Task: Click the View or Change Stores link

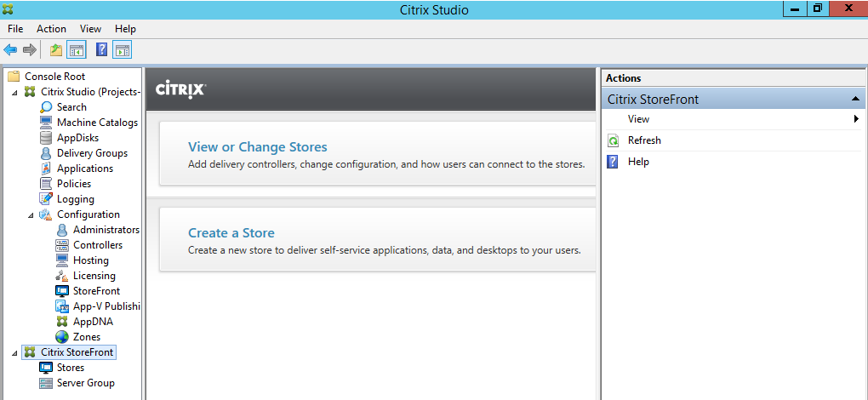Action: [257, 147]
